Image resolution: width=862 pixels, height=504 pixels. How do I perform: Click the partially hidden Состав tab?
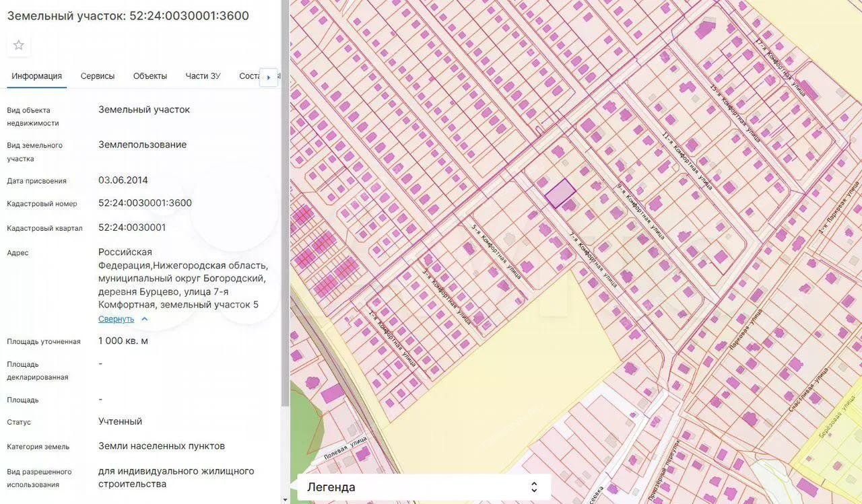249,76
